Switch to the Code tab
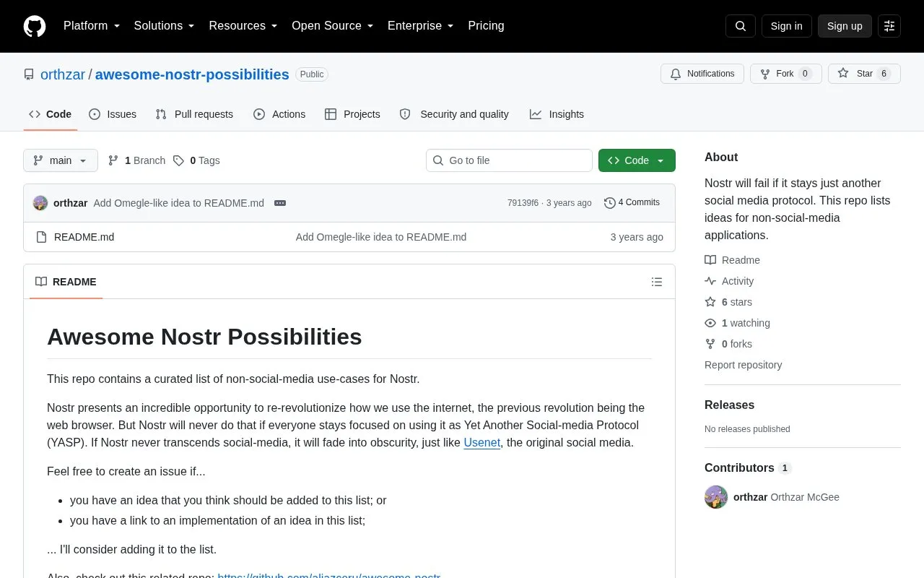 (51, 114)
